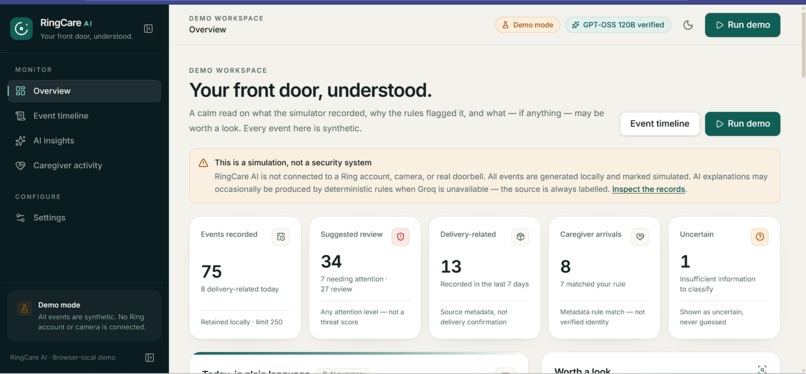The width and height of the screenshot is (806, 374).
Task: Click the RingCare AI logo icon
Action: (21, 29)
